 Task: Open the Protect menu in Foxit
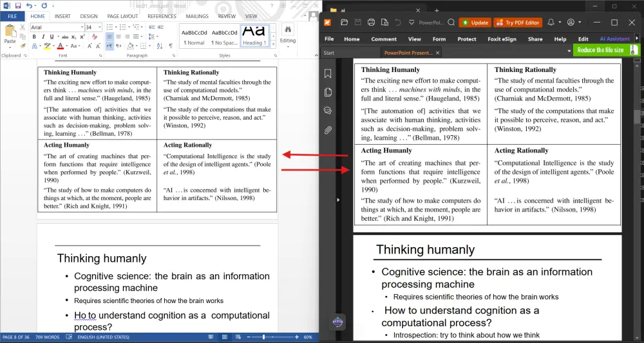click(466, 39)
